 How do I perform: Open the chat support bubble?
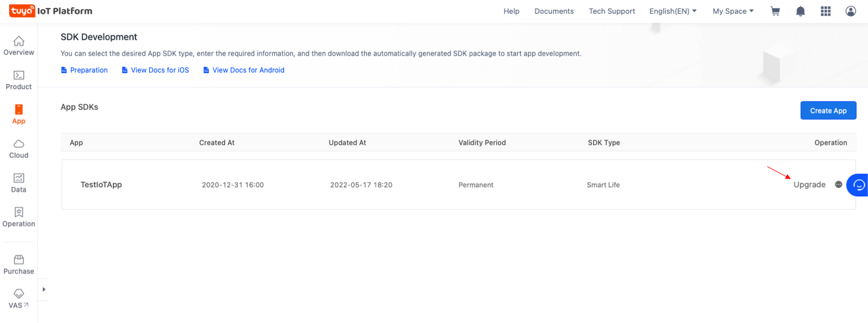(858, 185)
